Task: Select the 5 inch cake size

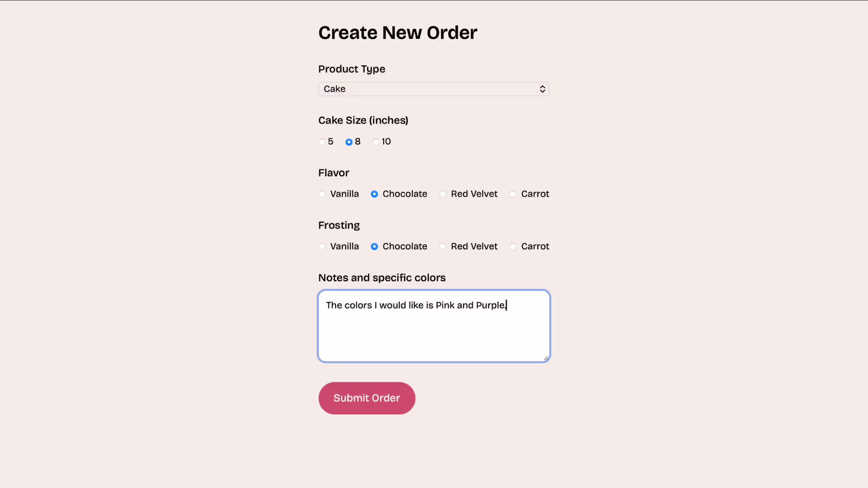Action: click(322, 142)
